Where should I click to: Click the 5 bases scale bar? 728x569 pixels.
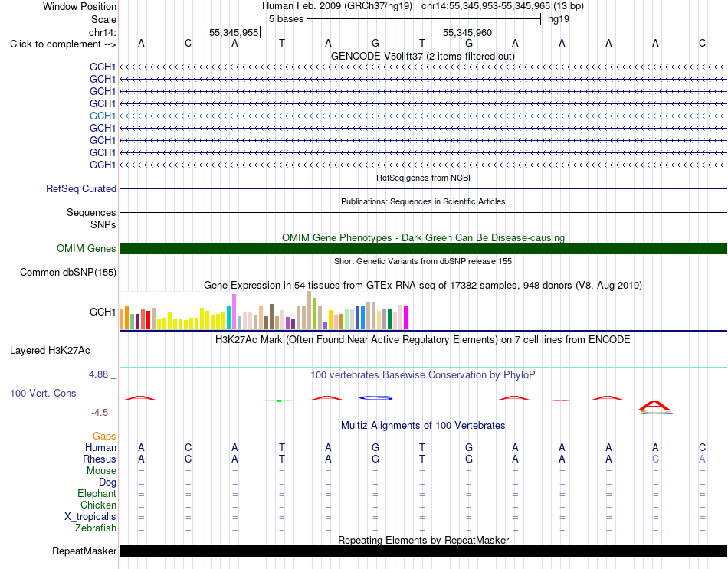(x=424, y=19)
